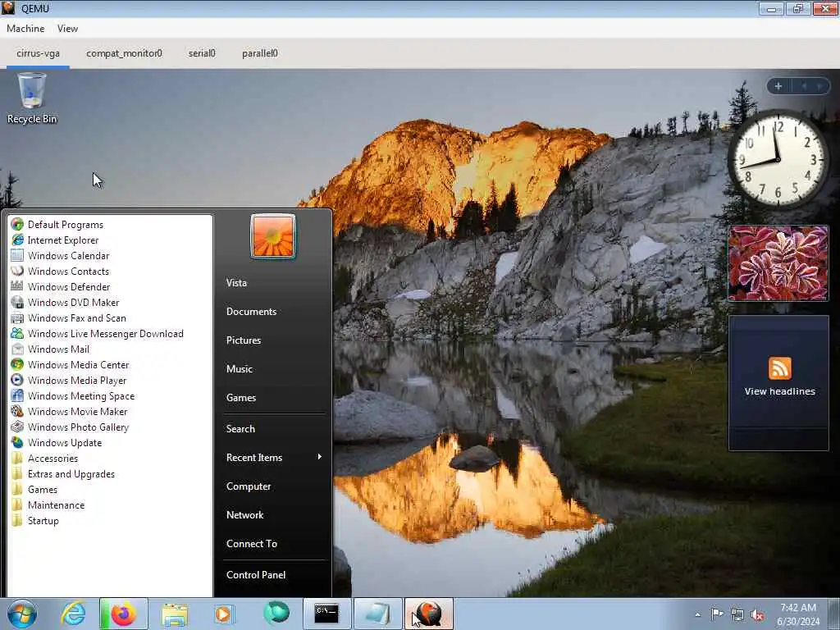The width and height of the screenshot is (840, 630).
Task: Click the analog clock gadget
Action: [778, 159]
